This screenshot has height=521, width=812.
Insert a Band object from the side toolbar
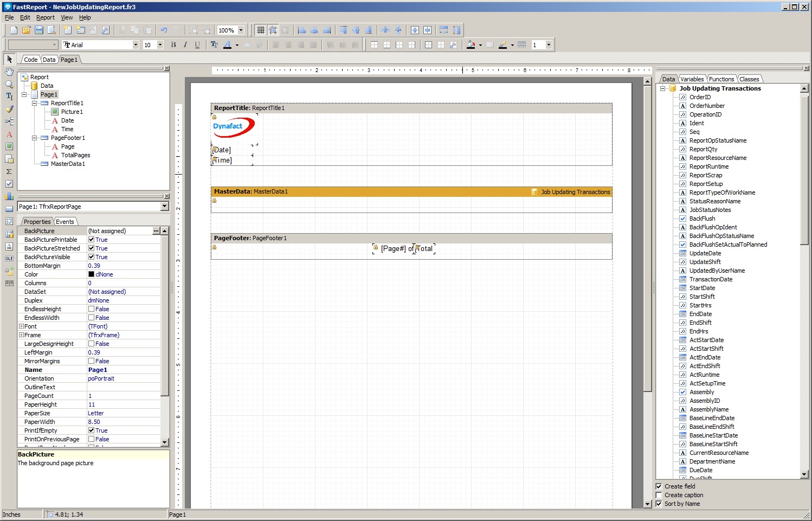click(x=9, y=121)
